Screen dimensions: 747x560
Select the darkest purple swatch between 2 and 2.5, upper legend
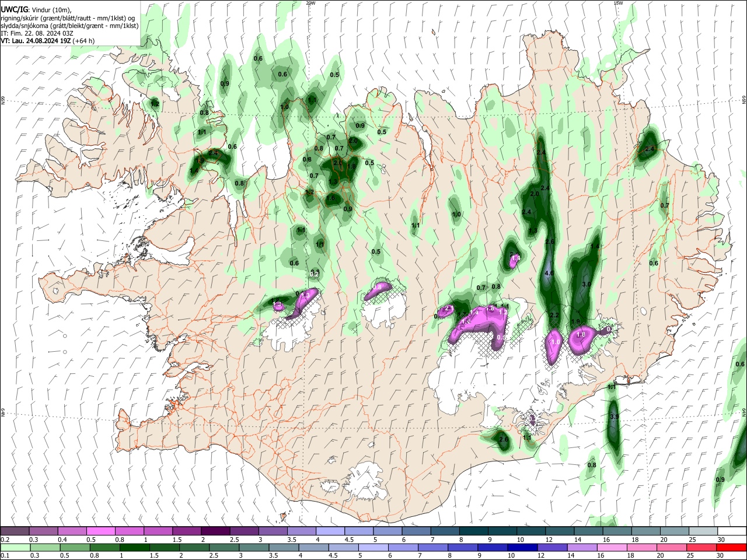[215, 531]
